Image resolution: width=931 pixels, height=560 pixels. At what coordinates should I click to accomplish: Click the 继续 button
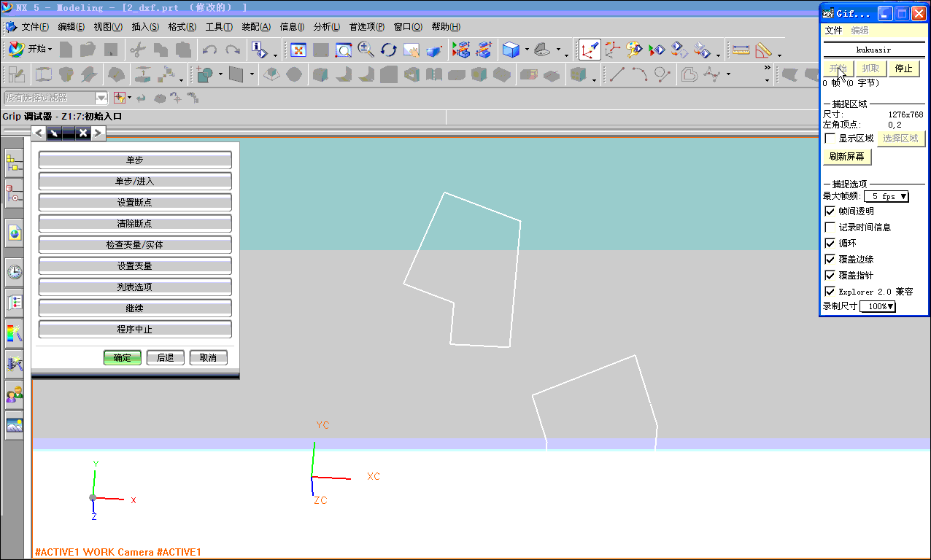pos(135,308)
